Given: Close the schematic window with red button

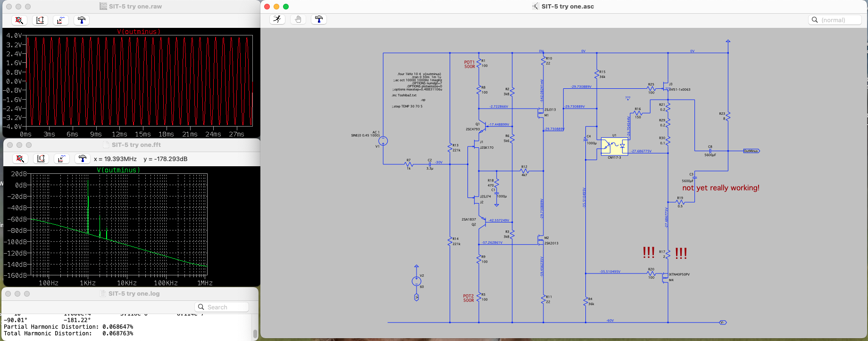Looking at the screenshot, I should pyautogui.click(x=267, y=6).
